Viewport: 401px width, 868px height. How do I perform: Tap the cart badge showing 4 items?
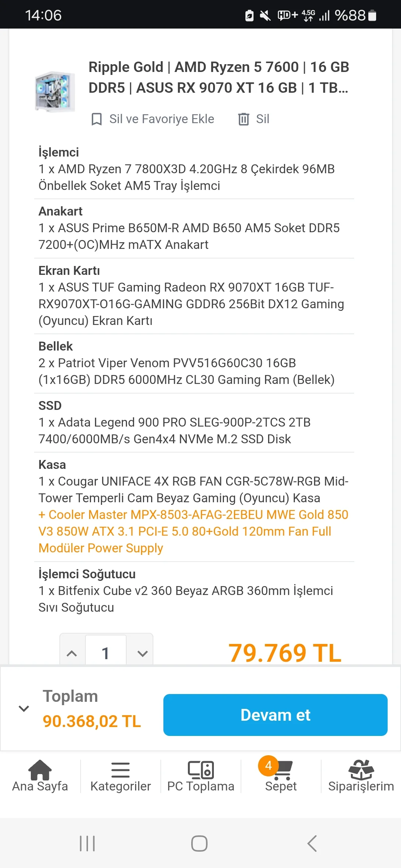tap(268, 766)
